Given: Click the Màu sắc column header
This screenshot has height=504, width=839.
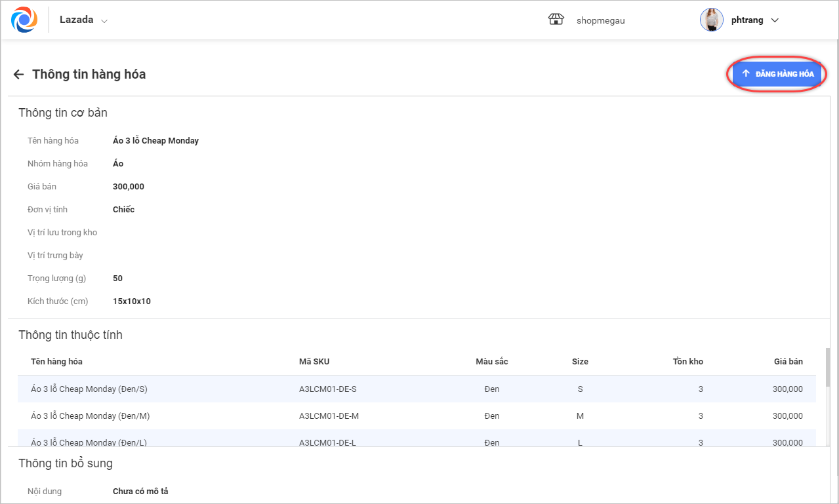Looking at the screenshot, I should (492, 362).
